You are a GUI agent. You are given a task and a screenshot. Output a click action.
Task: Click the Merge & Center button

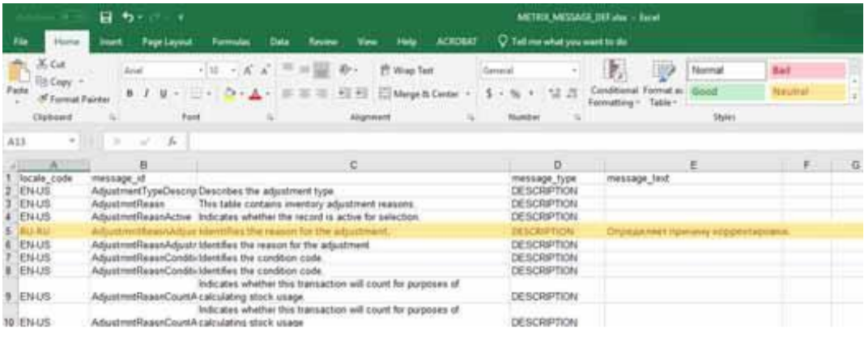coord(419,94)
